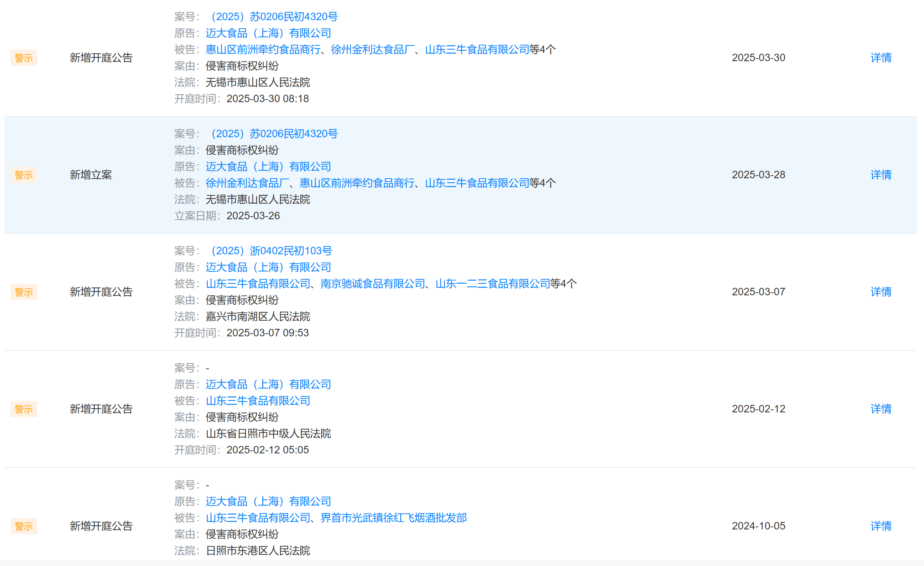Click the 警示 badge in the 新增立案 row
The width and height of the screenshot is (924, 566).
click(x=23, y=175)
